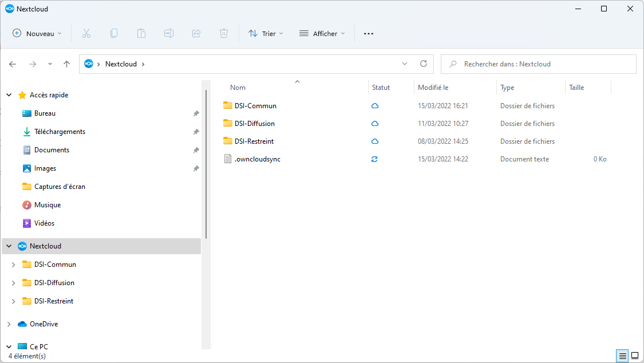Click the Paste icon in the toolbar
This screenshot has height=363, width=644.
141,33
